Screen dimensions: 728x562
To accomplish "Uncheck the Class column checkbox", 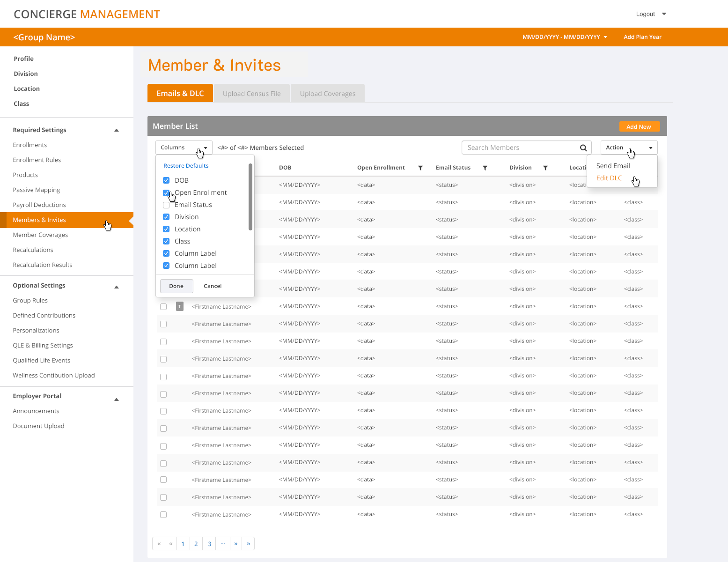I will [x=166, y=241].
